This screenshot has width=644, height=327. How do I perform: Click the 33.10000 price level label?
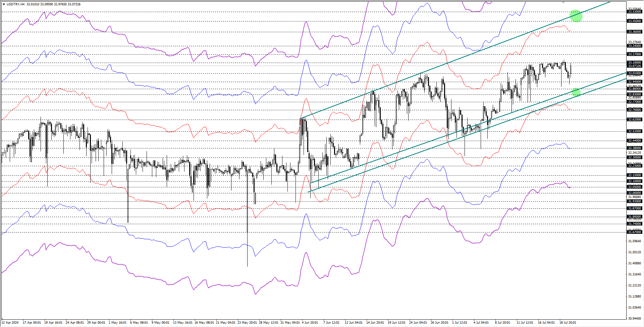tap(635, 63)
